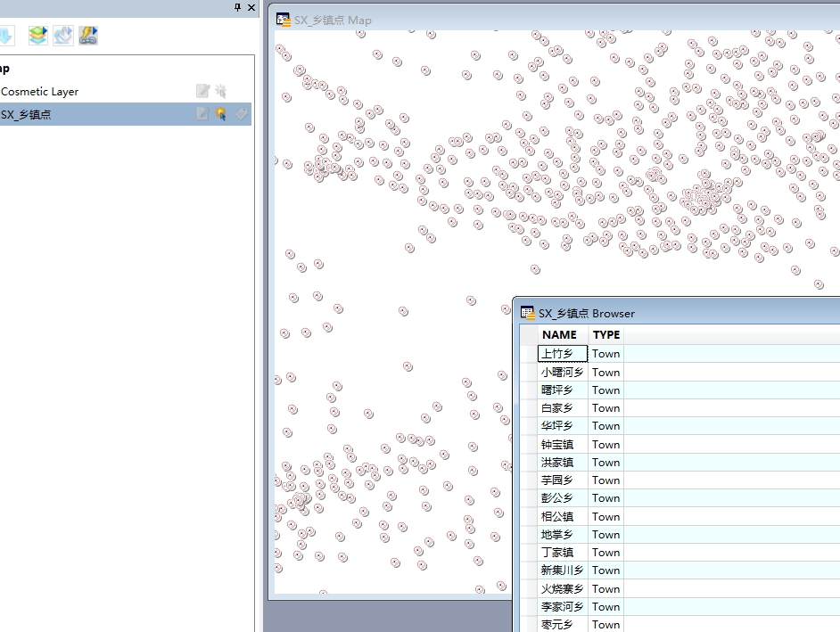Click the SX_乡镇点 Browser window icon

tap(528, 313)
